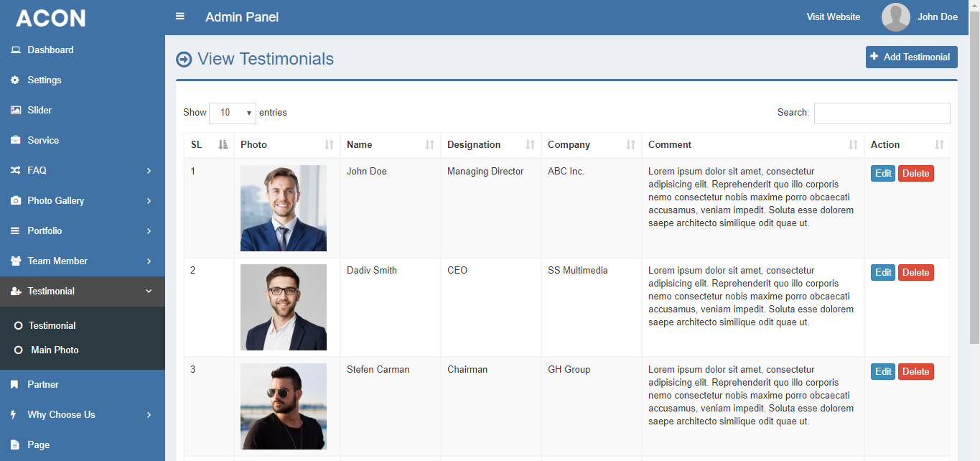The image size is (980, 461).
Task: Click the John Doe avatar icon
Action: (895, 17)
